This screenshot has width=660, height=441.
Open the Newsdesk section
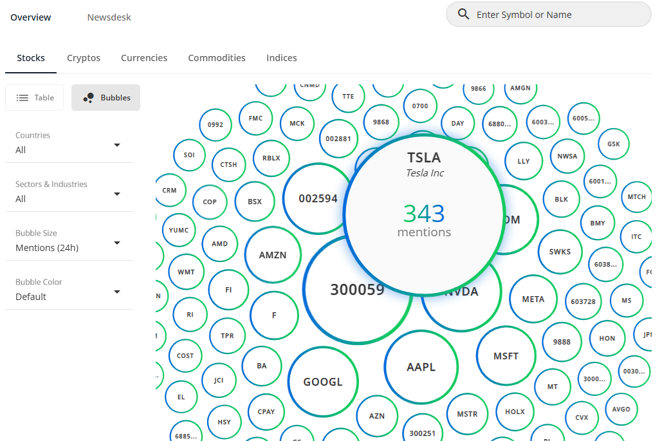tap(109, 17)
